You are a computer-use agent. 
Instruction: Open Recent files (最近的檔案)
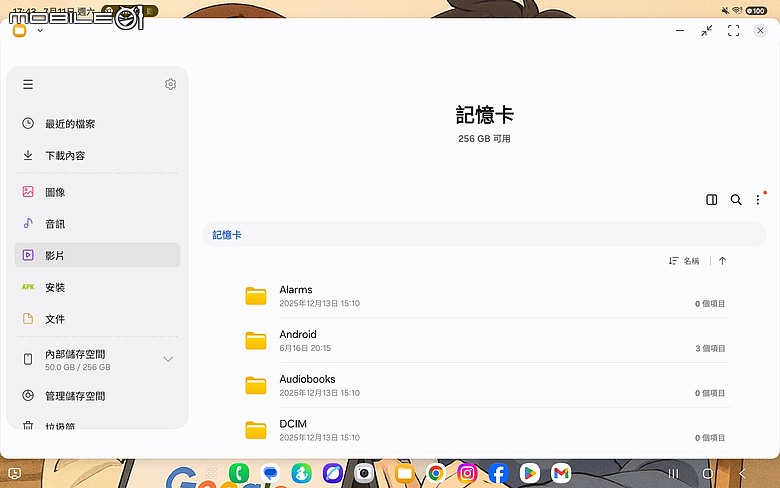point(98,124)
